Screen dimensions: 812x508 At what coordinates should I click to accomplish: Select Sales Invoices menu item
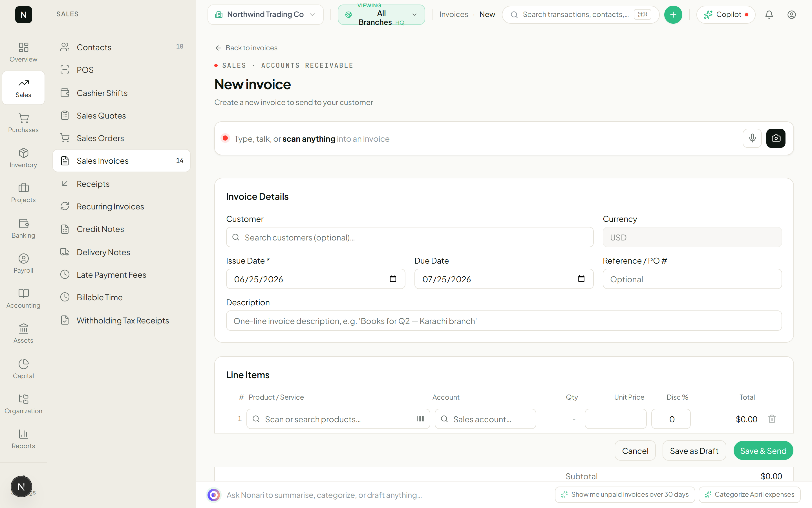point(122,161)
